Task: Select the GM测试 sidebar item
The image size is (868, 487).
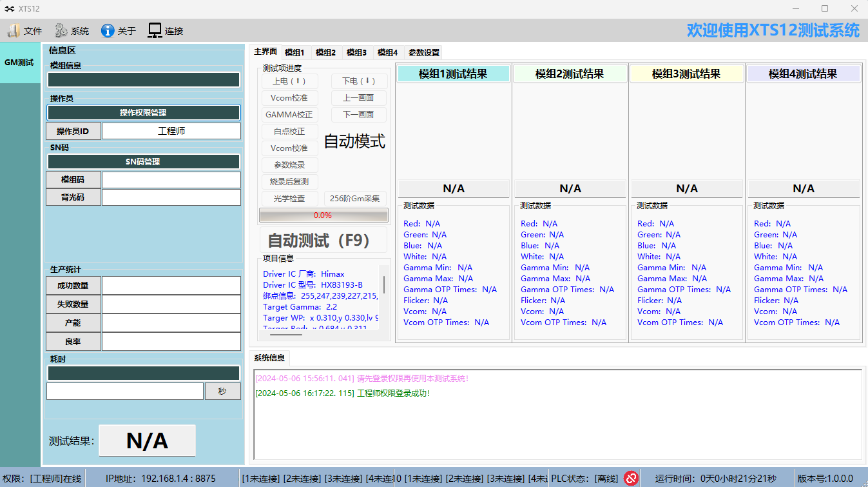Action: click(x=19, y=63)
